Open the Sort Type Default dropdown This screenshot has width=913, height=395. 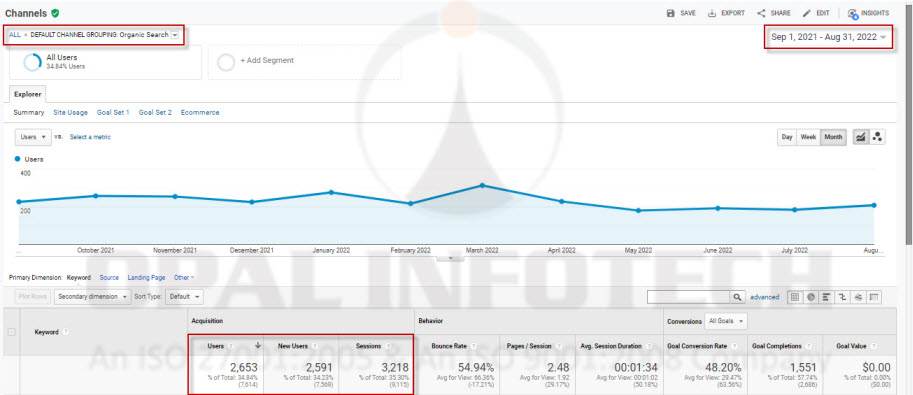[184, 297]
